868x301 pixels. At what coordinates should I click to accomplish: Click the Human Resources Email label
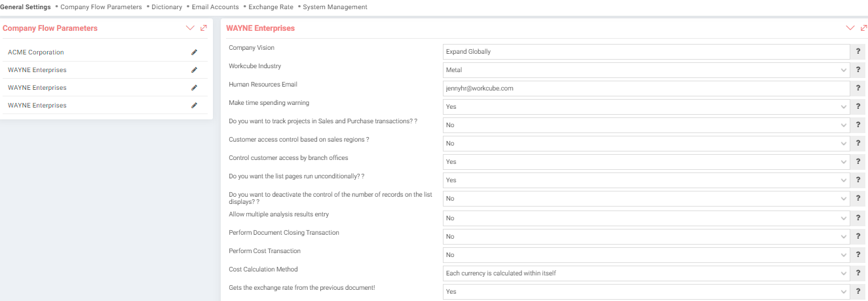coord(263,85)
